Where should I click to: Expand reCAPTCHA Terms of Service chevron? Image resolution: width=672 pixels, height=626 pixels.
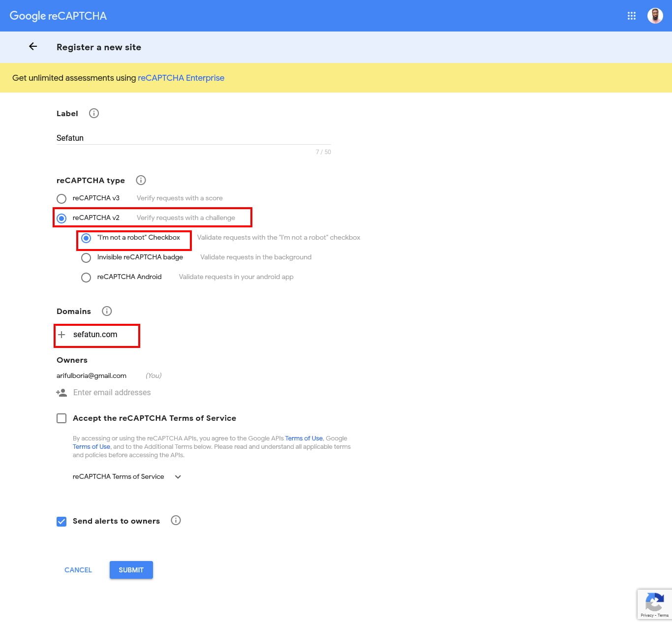point(178,476)
